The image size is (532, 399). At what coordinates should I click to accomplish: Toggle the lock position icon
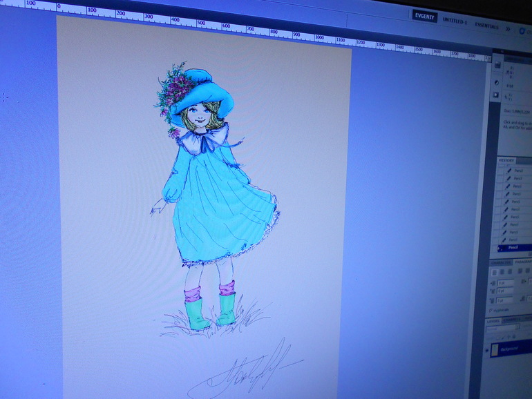[509, 337]
